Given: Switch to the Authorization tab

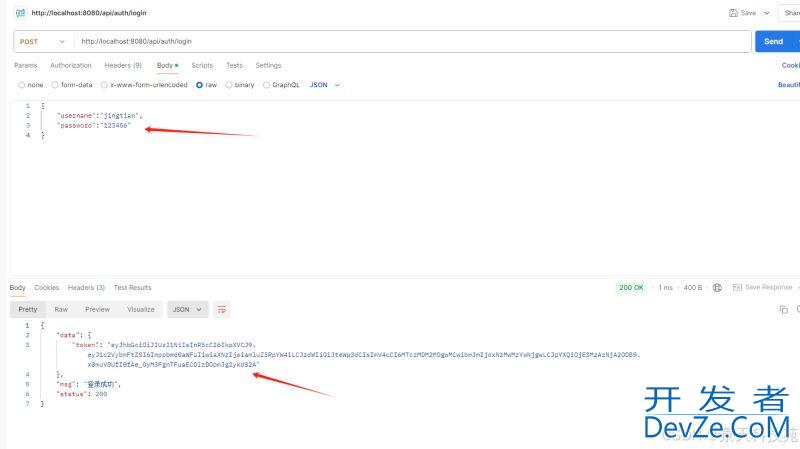Looking at the screenshot, I should [71, 65].
